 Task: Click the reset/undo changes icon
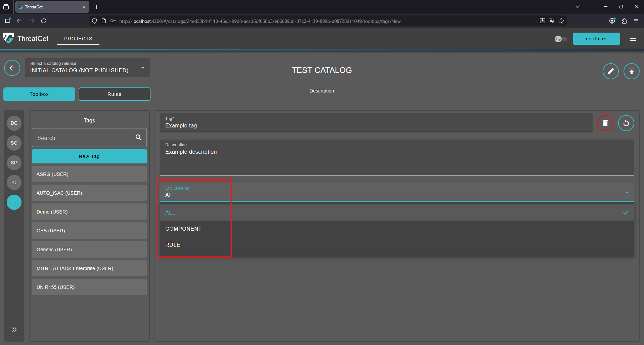coord(626,123)
